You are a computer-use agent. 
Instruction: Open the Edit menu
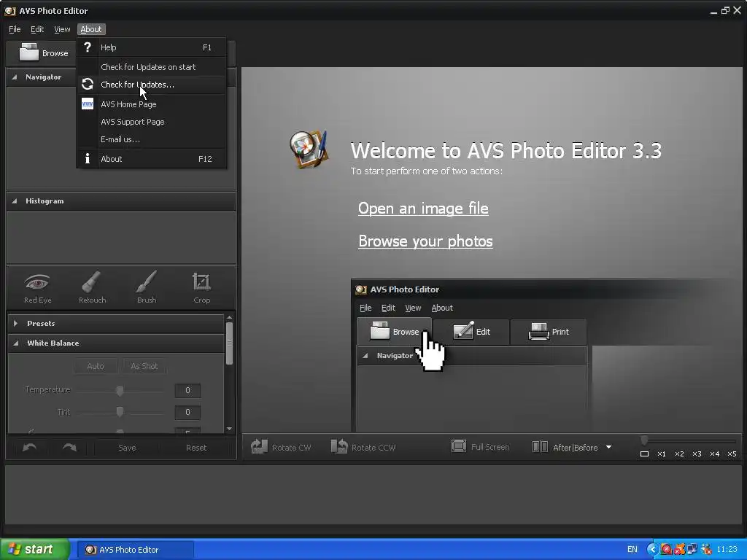click(37, 29)
